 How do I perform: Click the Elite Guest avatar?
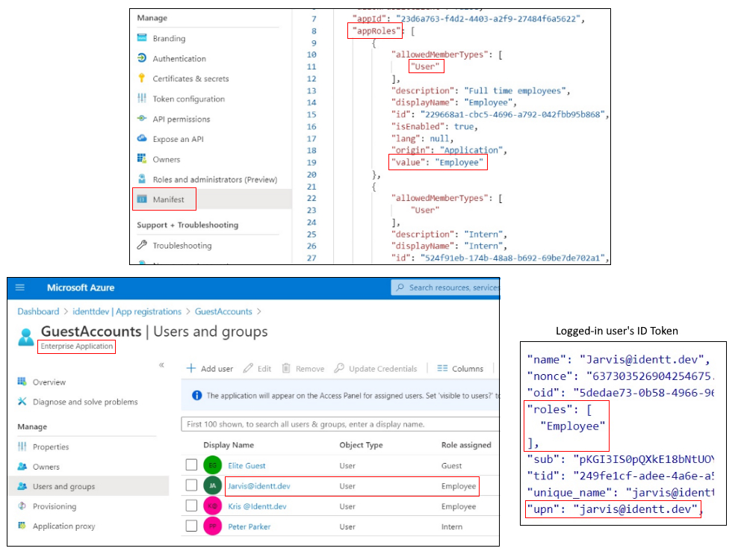[212, 465]
